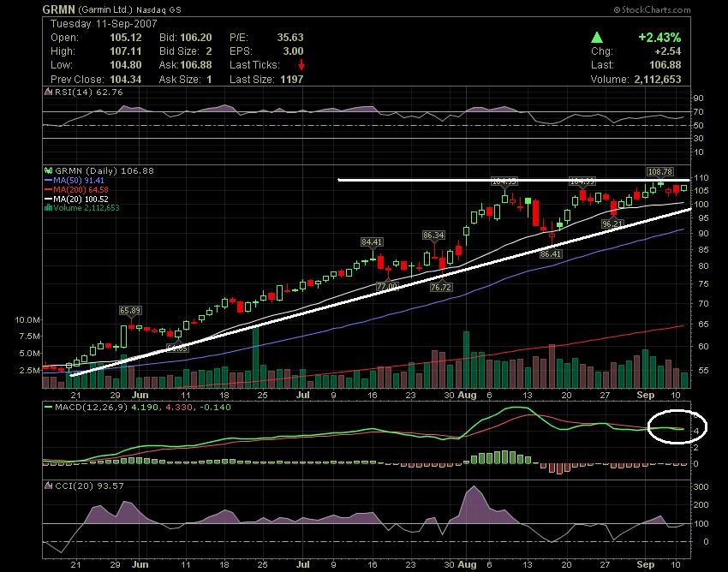
Task: Click the MA(200) value 64.58
Action: (x=98, y=189)
